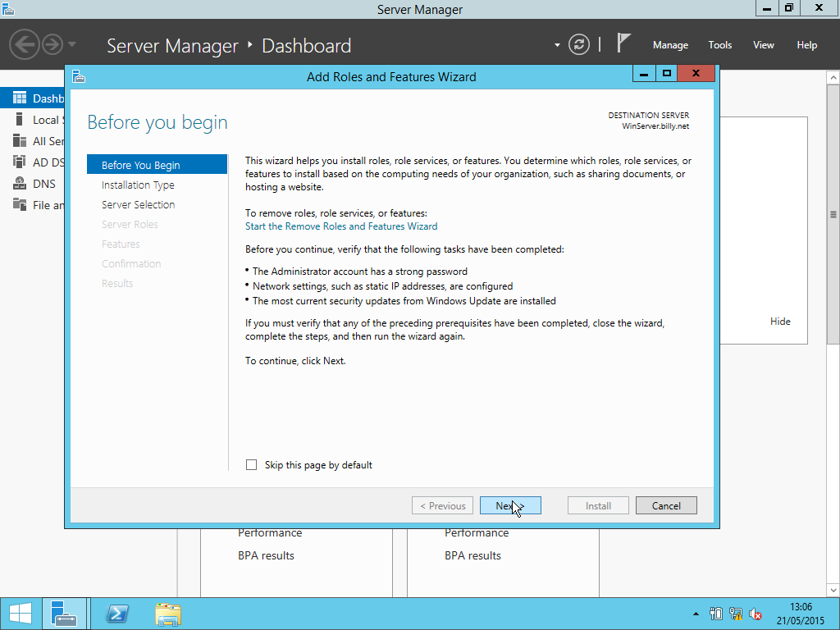Select the Local Server icon in the sidebar

coord(20,119)
